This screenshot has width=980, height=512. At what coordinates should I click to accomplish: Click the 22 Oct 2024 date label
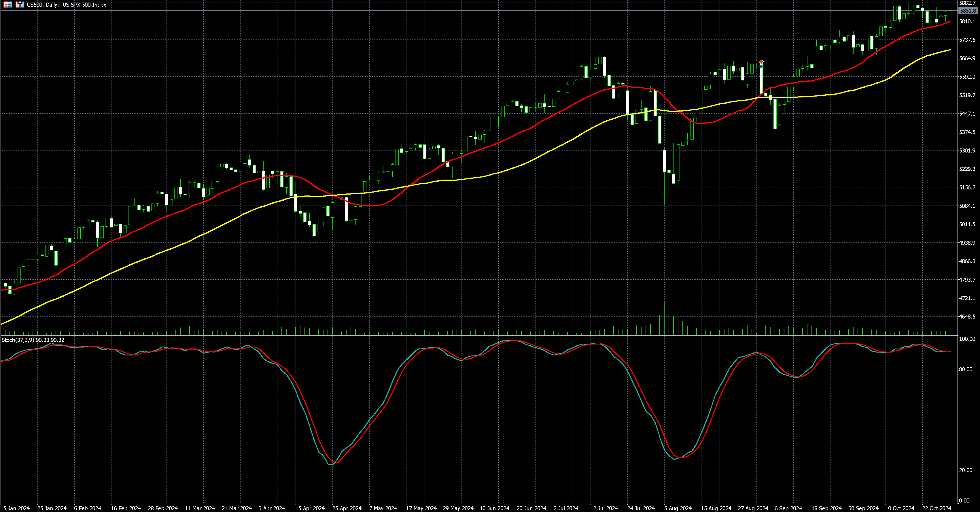(936, 508)
